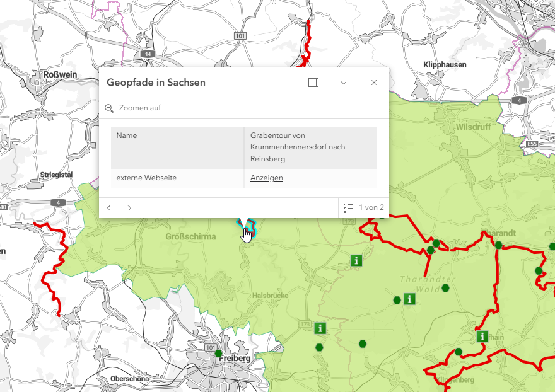Image resolution: width=555 pixels, height=392 pixels.
Task: Click the highlighted cyan Geopfad on the map
Action: 251,224
